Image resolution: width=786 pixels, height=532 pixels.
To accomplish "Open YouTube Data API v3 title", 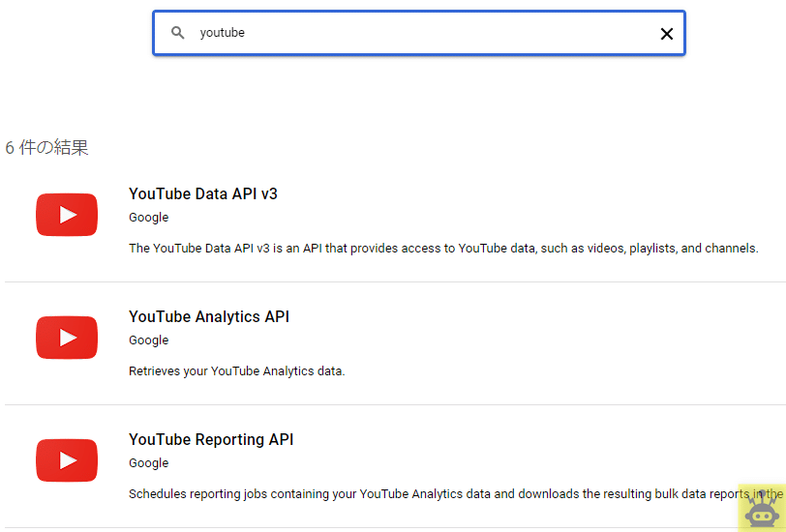I will [203, 193].
